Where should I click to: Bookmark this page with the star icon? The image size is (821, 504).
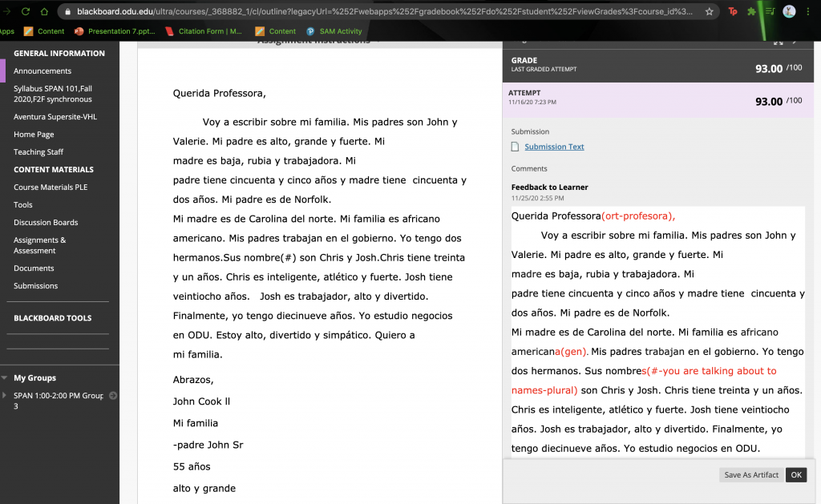(710, 11)
